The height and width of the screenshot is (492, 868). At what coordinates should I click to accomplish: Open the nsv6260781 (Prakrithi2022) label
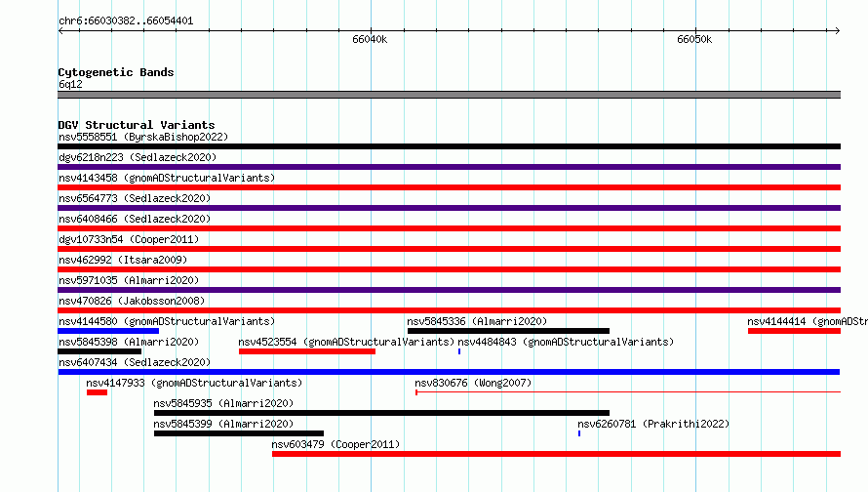(653, 424)
